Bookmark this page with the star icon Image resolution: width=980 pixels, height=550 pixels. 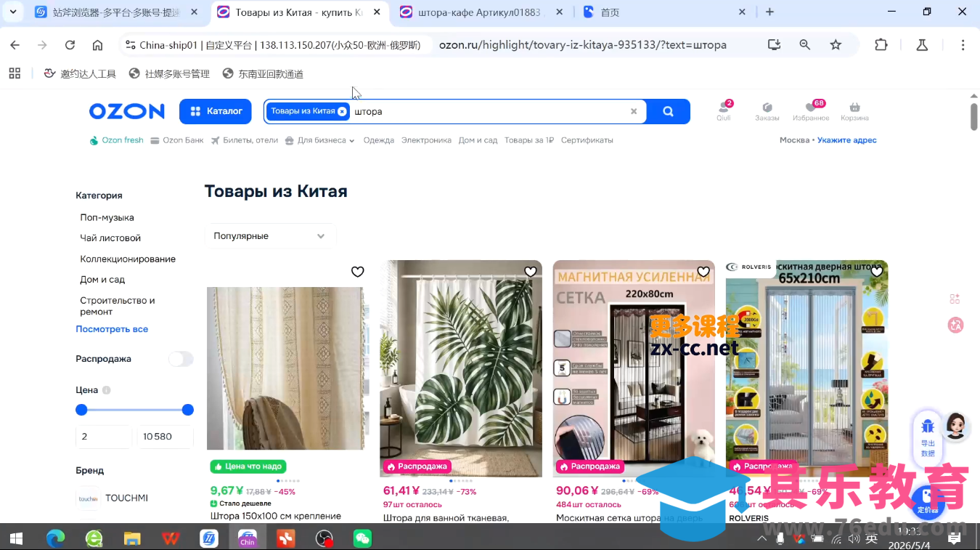(x=836, y=45)
